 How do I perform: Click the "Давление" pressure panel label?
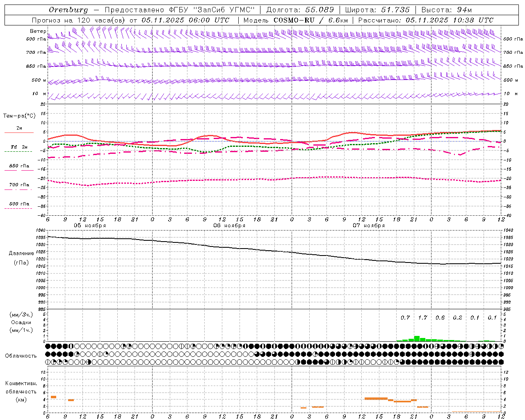point(21,253)
